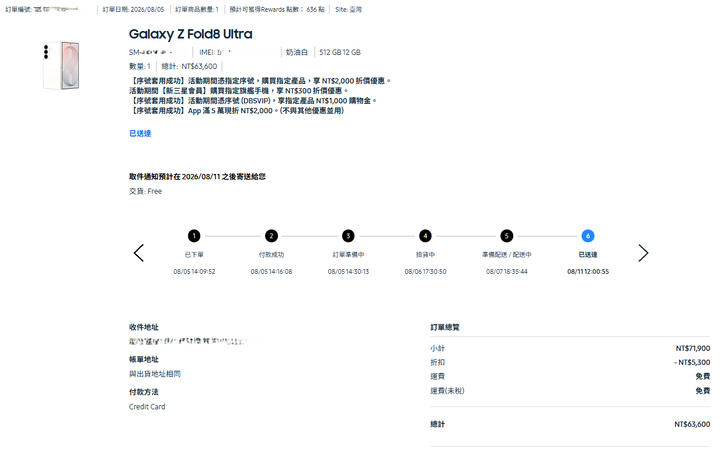This screenshot has height=456, width=720.
Task: Click the 交貨: Free text
Action: pos(145,191)
